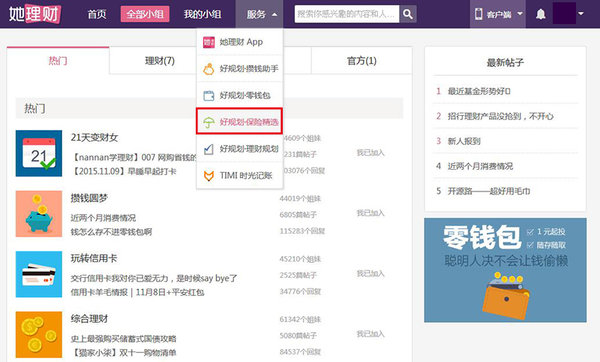Choose 她理财 App from the menu
Viewport: 600px width, 362px height.
[240, 42]
